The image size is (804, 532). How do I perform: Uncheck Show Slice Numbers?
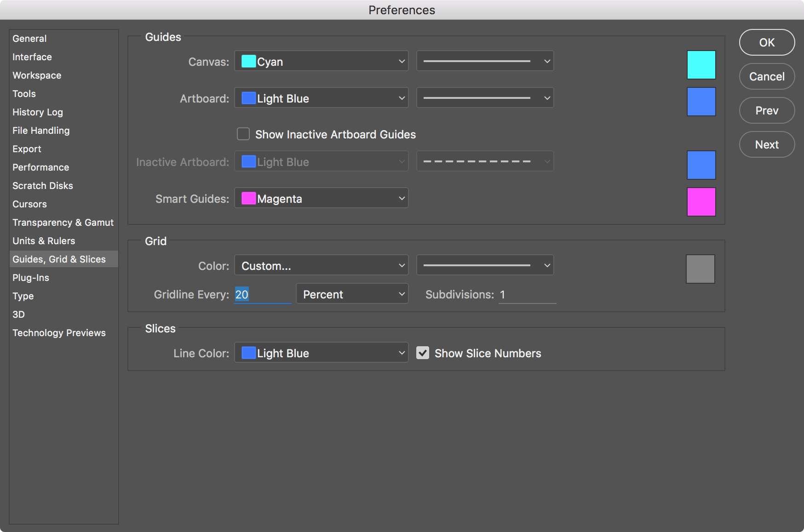[423, 353]
